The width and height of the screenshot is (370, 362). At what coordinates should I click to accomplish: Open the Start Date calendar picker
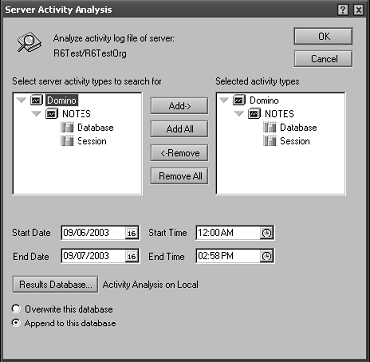pos(132,233)
